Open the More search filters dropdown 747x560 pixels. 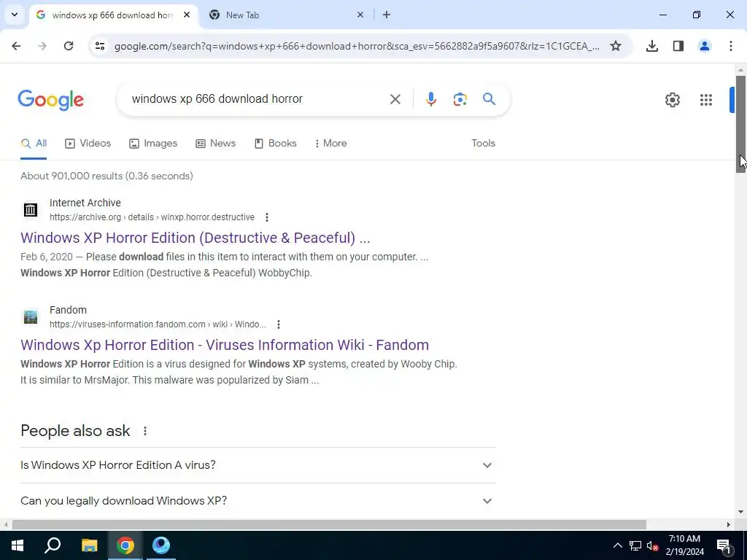[x=330, y=144]
